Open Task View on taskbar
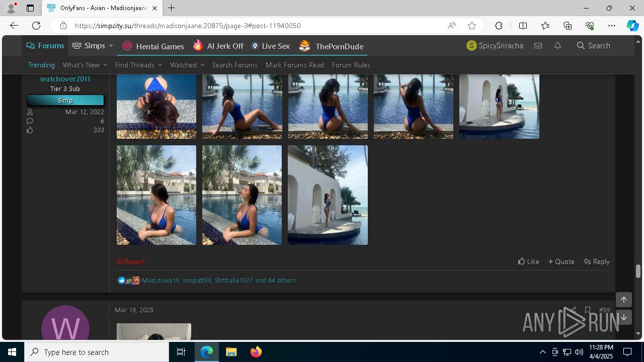 181,352
